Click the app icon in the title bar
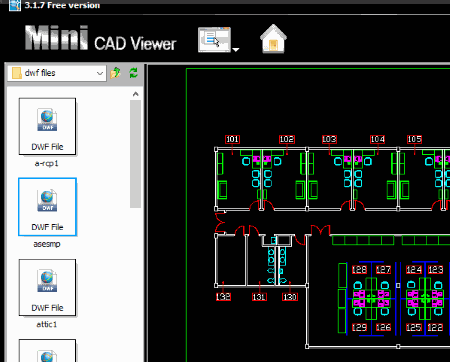 tap(15, 5)
